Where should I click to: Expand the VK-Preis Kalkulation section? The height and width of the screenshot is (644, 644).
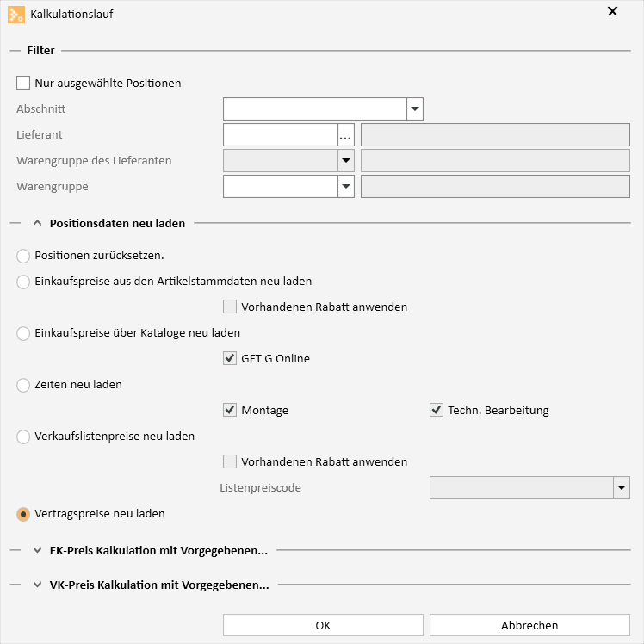[x=37, y=585]
